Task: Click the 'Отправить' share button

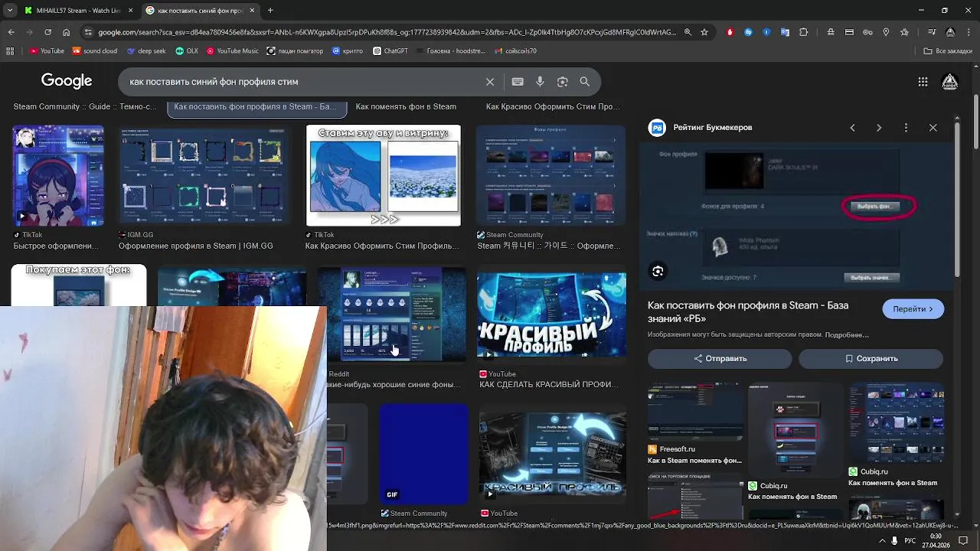Action: tap(720, 358)
